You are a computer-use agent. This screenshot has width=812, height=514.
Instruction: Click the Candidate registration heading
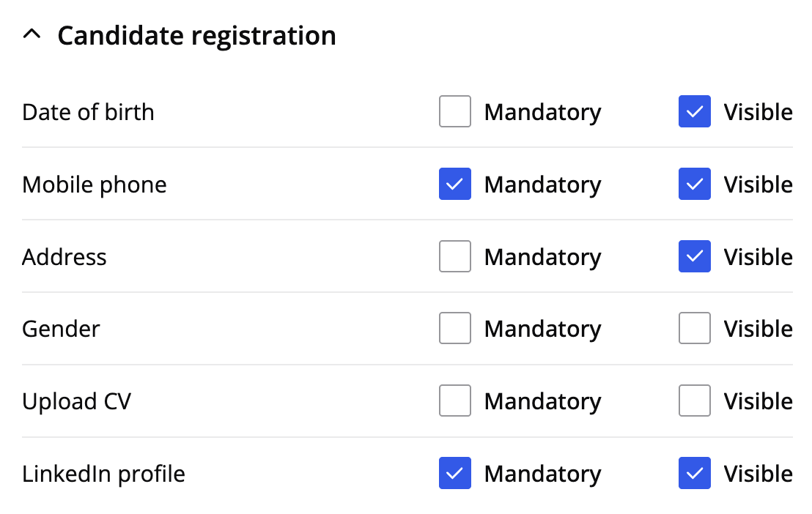click(x=196, y=35)
